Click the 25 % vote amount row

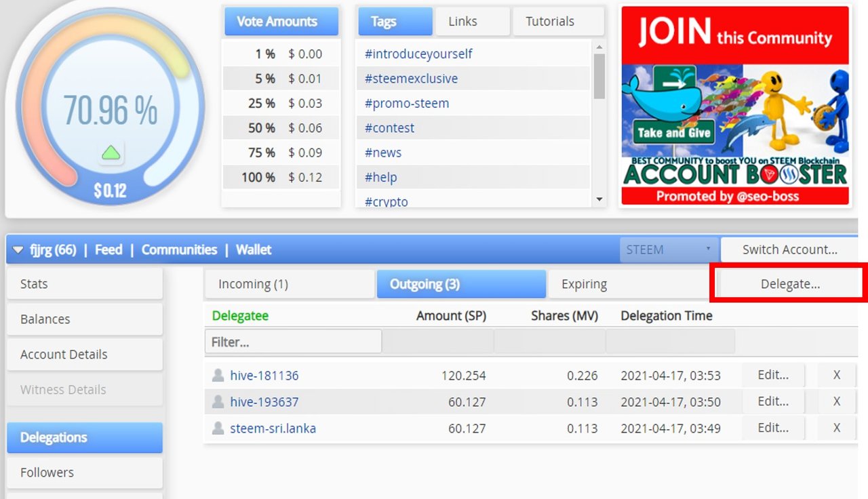click(x=281, y=103)
